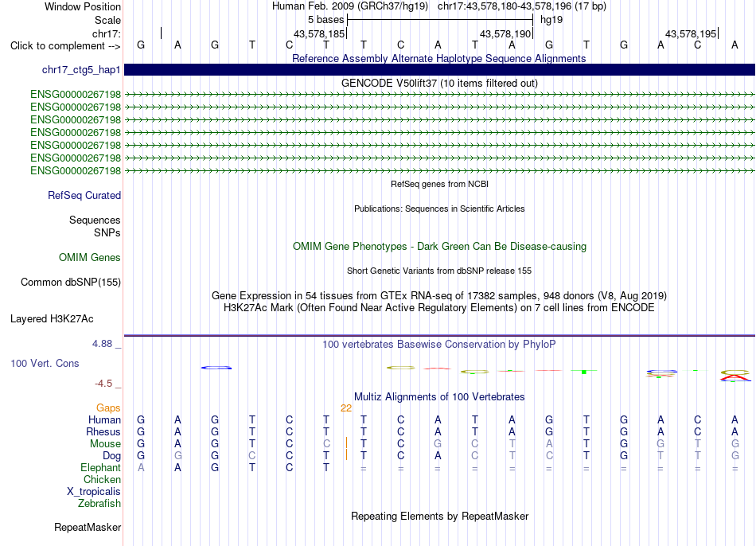Select the dark blue chr17_ctg5_hap1 alignment bar
Viewport: 756px width, 546px height.
point(439,69)
